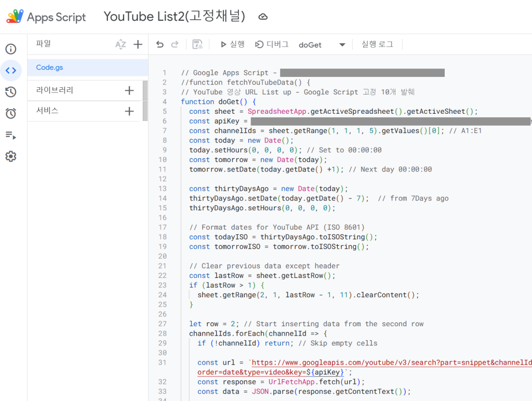Select the Code.gs file

(x=49, y=68)
